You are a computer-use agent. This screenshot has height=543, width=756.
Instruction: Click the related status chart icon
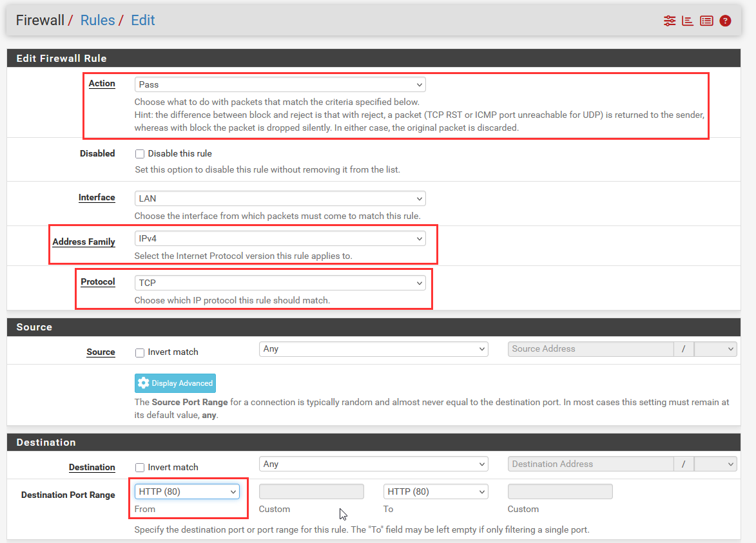pos(688,21)
